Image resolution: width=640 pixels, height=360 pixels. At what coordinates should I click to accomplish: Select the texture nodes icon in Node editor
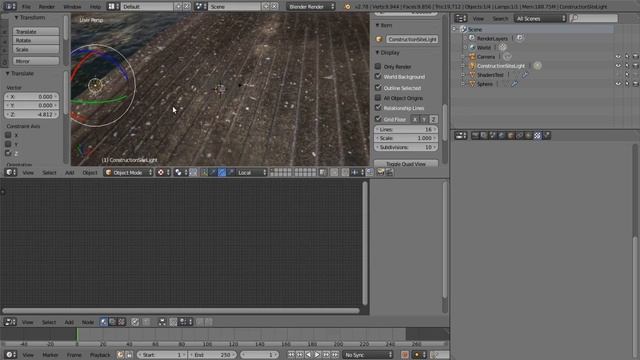122,322
